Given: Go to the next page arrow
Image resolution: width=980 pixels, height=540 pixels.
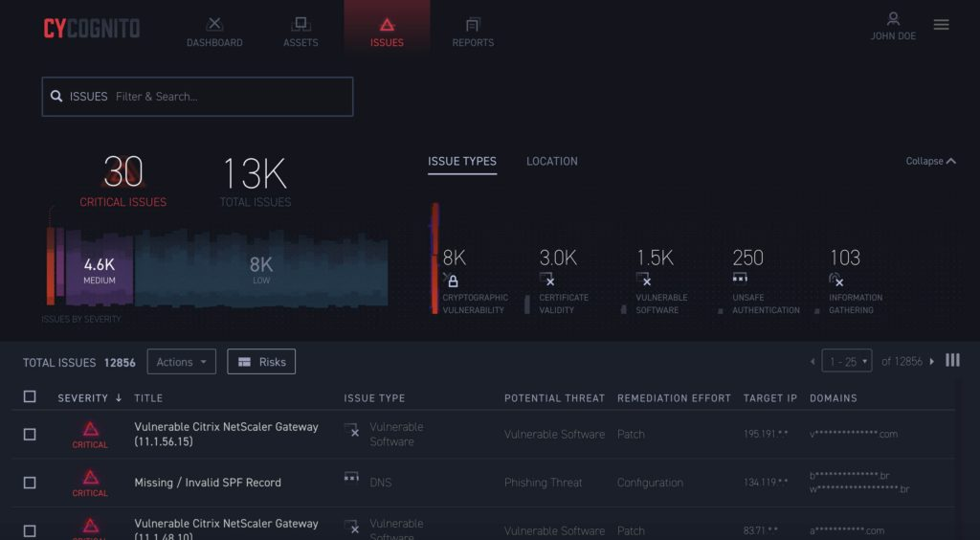Looking at the screenshot, I should point(932,361).
